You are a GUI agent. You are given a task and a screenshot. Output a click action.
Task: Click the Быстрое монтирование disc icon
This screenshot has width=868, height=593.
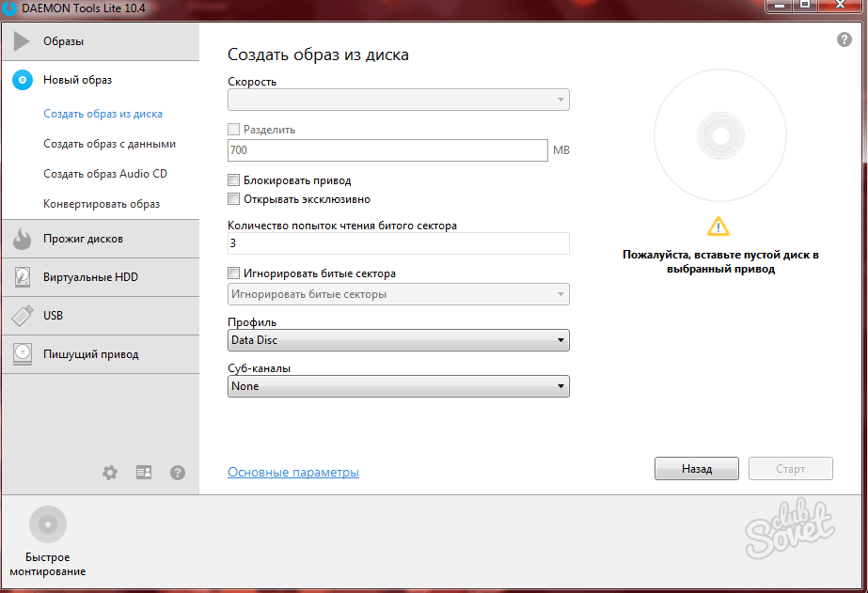(x=48, y=524)
